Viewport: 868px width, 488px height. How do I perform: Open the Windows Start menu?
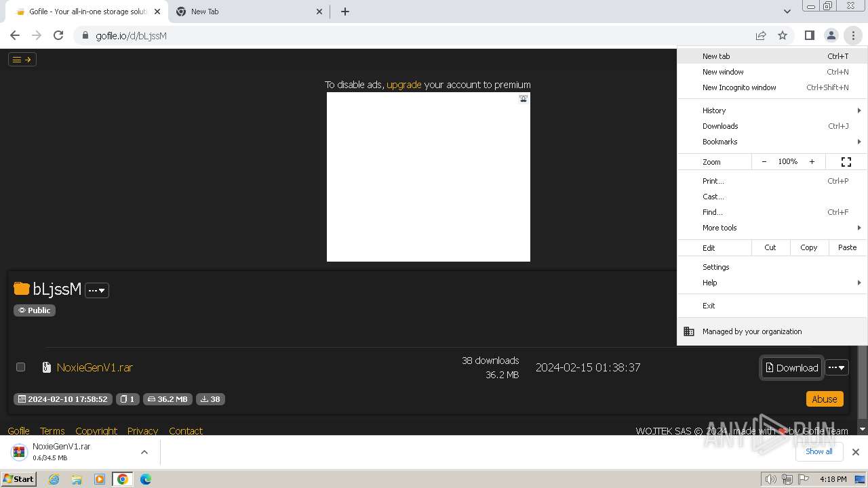click(18, 479)
